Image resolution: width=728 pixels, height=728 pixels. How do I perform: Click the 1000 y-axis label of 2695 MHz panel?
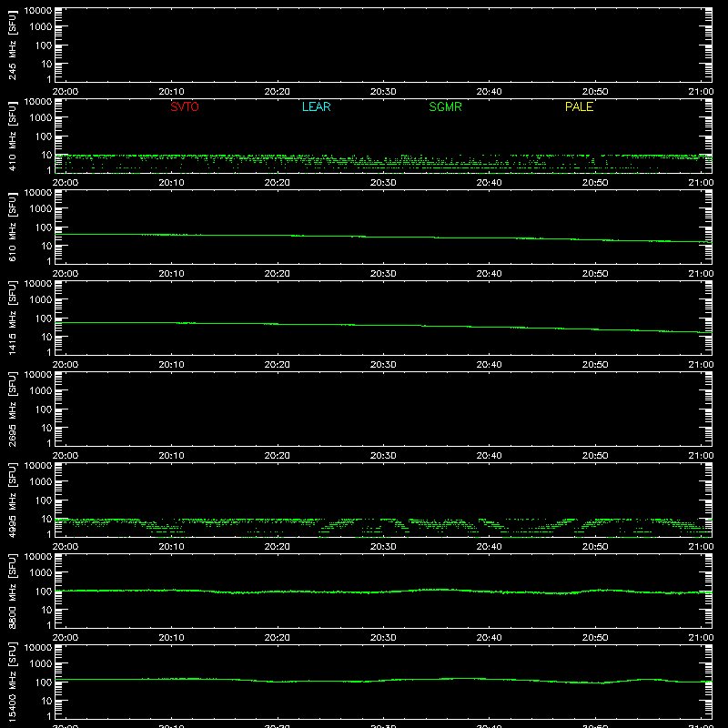(x=41, y=391)
